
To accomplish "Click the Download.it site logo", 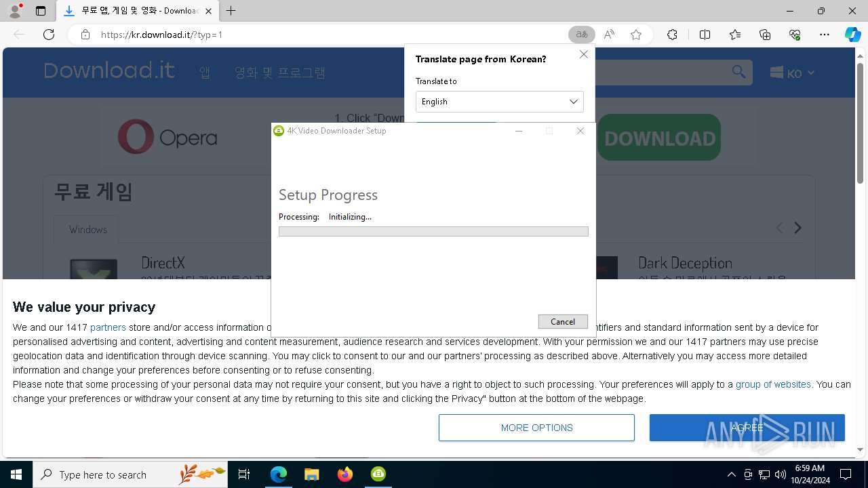I will pyautogui.click(x=109, y=70).
